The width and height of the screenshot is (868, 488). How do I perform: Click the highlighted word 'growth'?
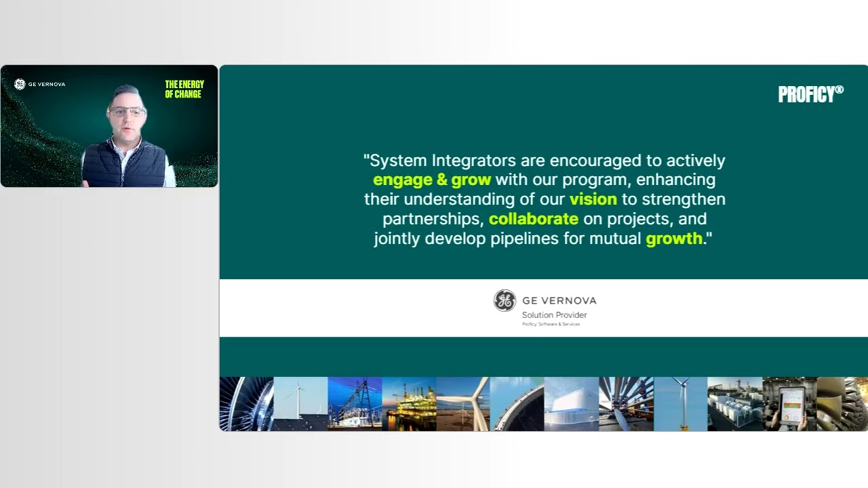pos(674,239)
